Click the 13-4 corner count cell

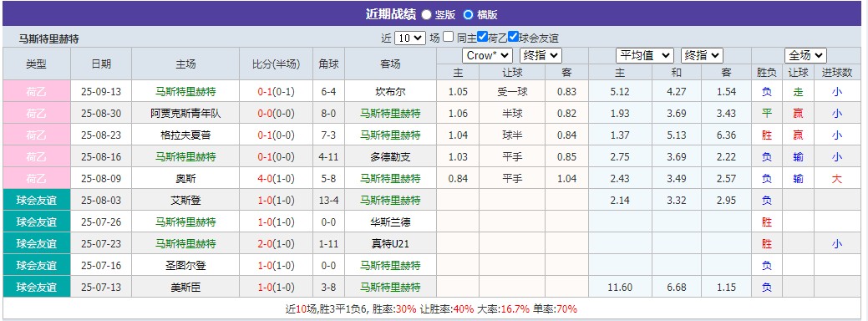click(329, 201)
